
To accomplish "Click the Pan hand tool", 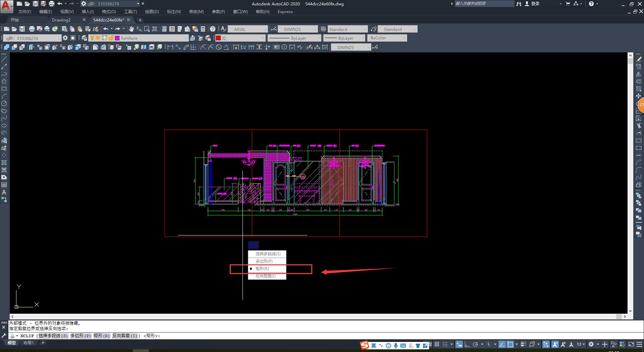I will click(x=131, y=29).
